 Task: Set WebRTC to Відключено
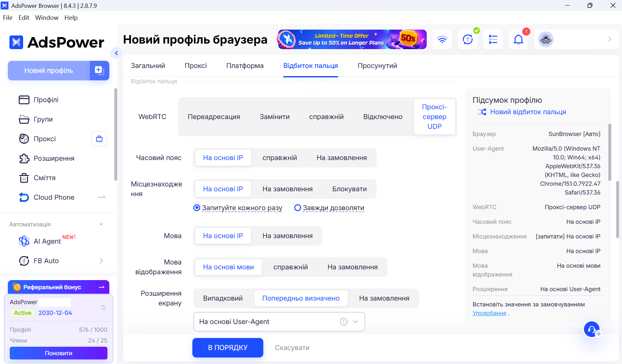(x=383, y=117)
